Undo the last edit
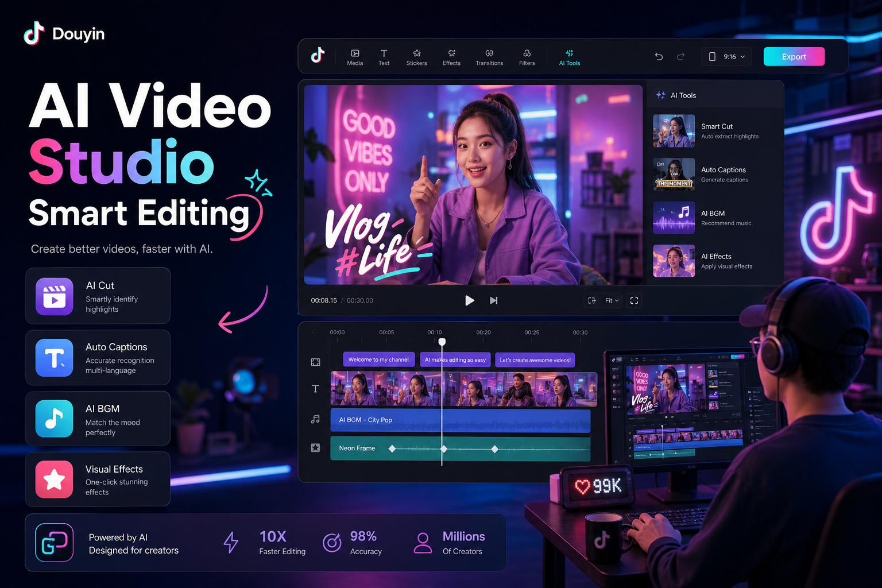The width and height of the screenshot is (882, 588). (x=659, y=56)
